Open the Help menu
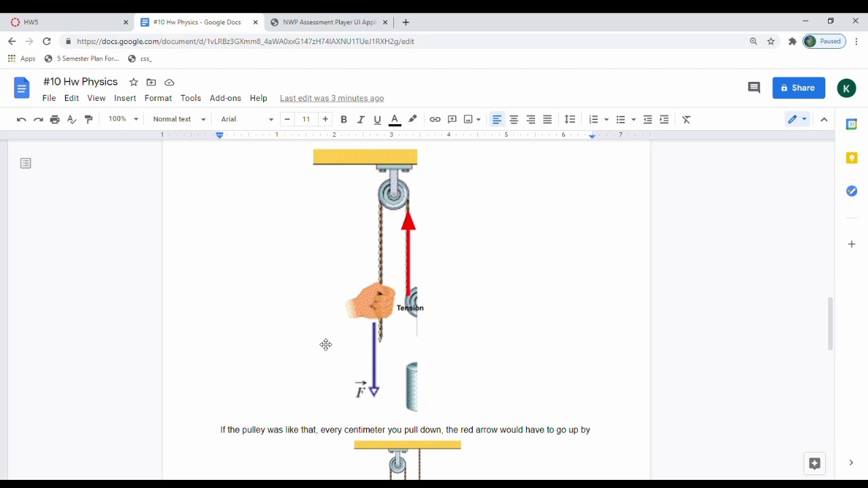 click(x=258, y=98)
